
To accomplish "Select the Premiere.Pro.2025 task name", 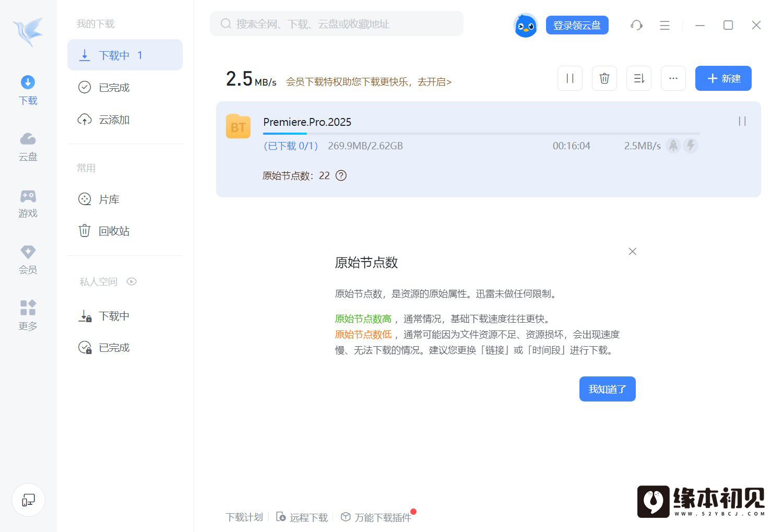I will pos(307,122).
